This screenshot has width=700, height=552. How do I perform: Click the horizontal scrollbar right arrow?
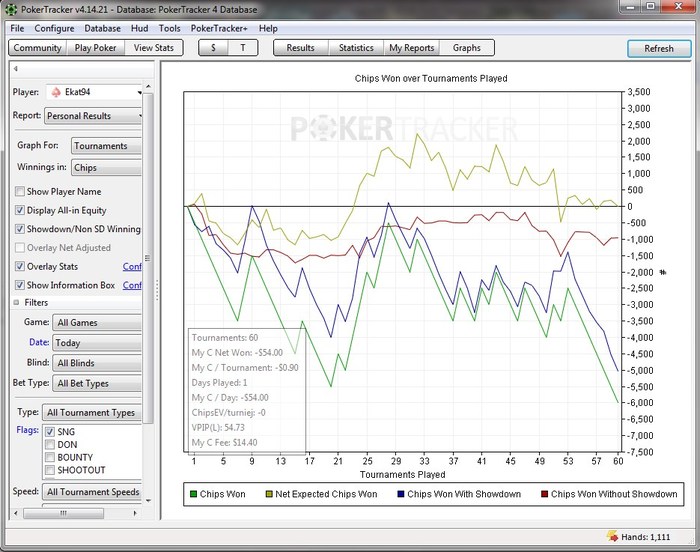[x=135, y=513]
